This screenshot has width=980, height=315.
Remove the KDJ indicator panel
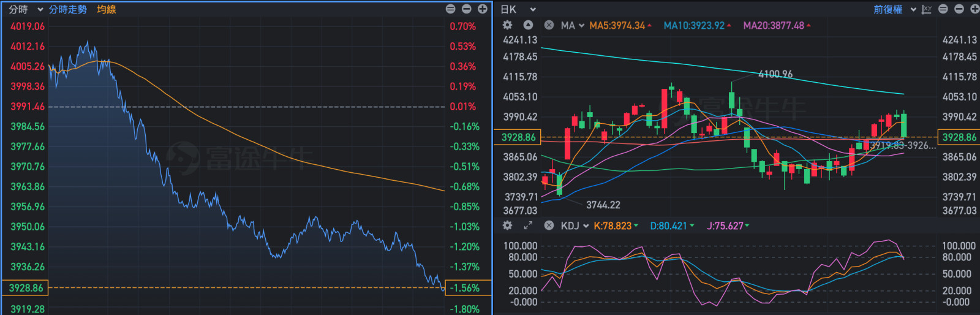549,226
